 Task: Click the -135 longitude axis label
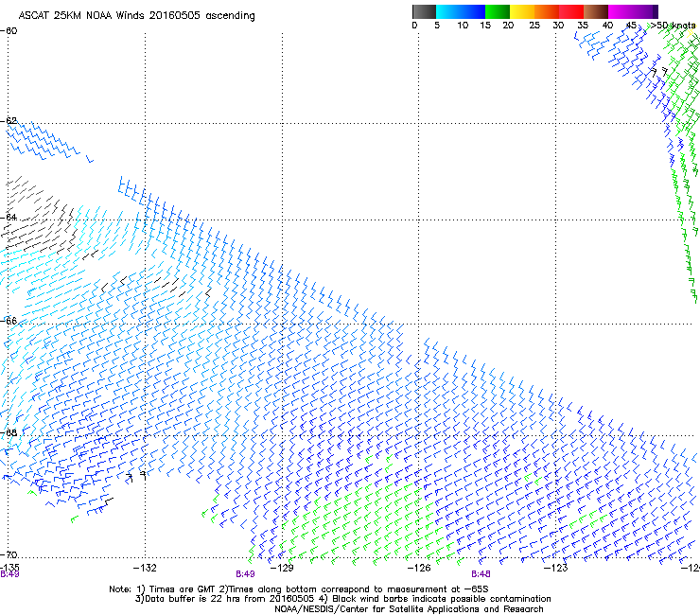pyautogui.click(x=9, y=568)
